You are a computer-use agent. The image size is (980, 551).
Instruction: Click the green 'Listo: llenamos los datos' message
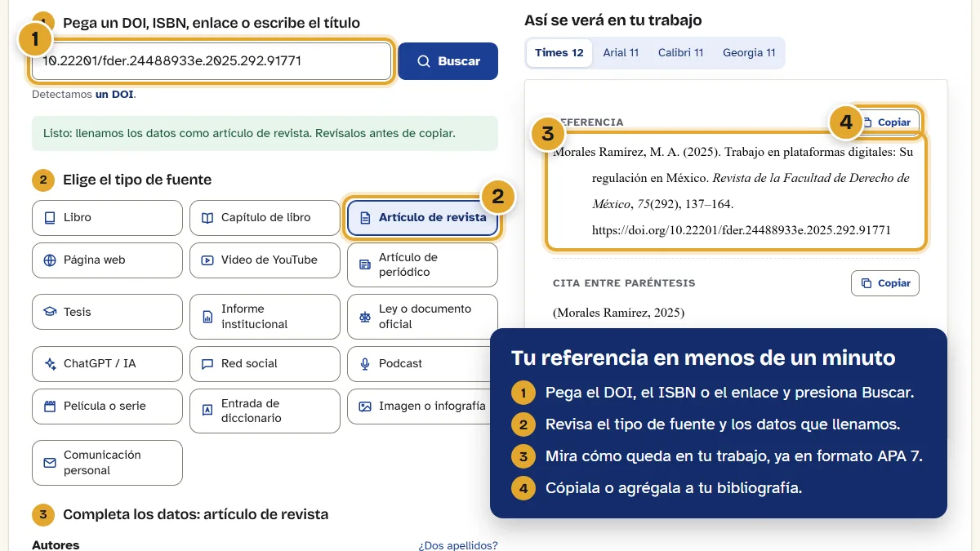(265, 133)
